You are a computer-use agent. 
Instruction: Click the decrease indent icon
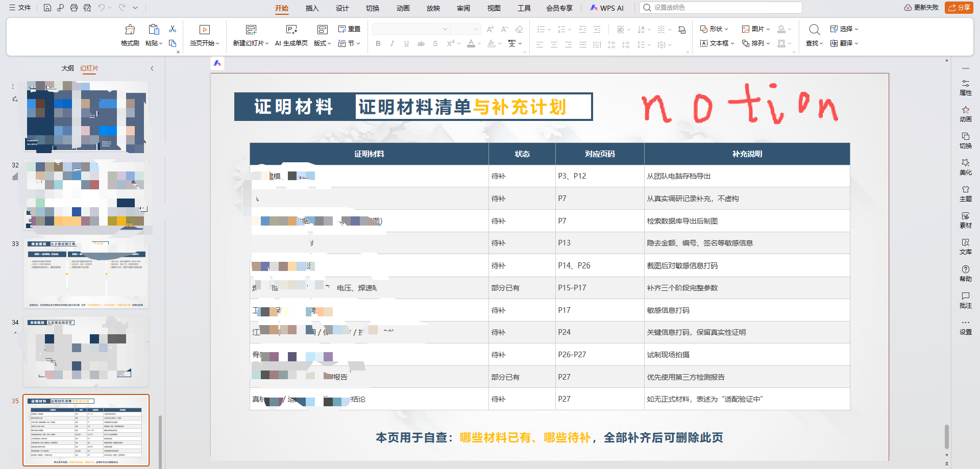point(582,29)
